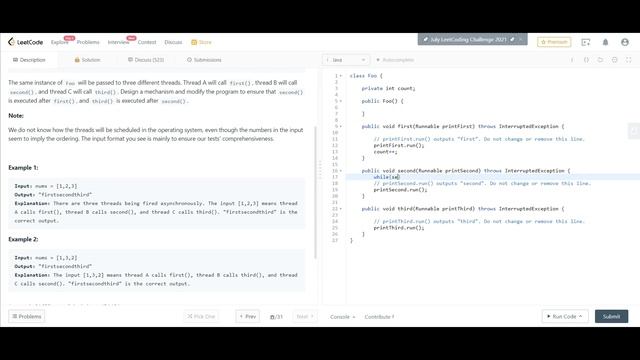640x360 pixels.
Task: Click the Pick One shuffle button
Action: coord(201,316)
